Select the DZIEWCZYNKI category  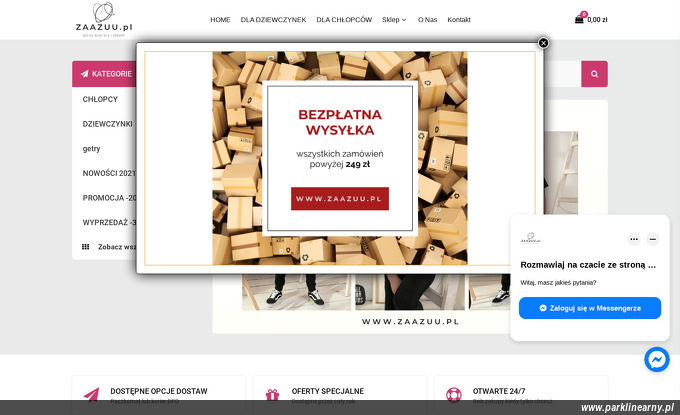108,124
